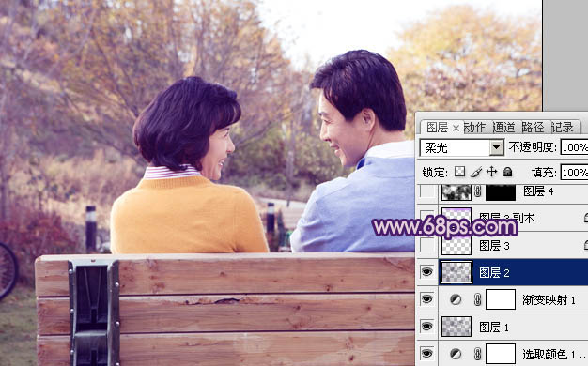Image resolution: width=588 pixels, height=366 pixels.
Task: Hide 选取颜色 1 with its eye icon
Action: point(426,354)
